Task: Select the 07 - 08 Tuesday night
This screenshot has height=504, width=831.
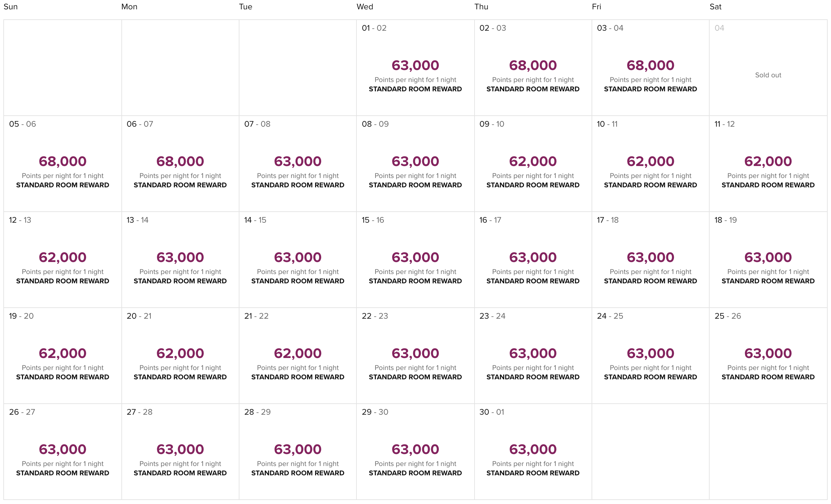Action: click(x=297, y=164)
